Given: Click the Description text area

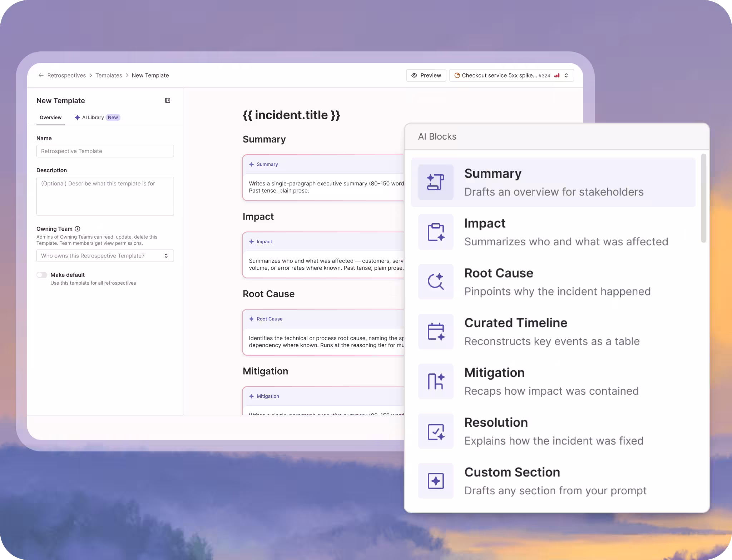Looking at the screenshot, I should point(105,196).
